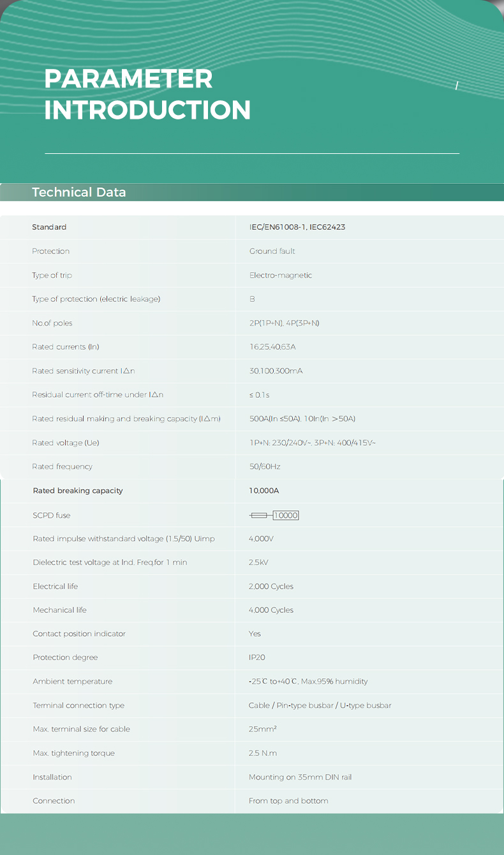504x855 pixels.
Task: Select the Standard row label
Action: 49,227
